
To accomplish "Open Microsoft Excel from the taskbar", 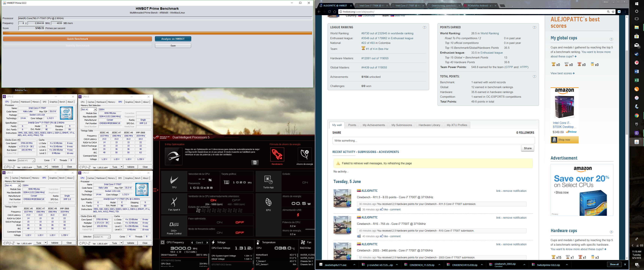I will tap(637, 80).
